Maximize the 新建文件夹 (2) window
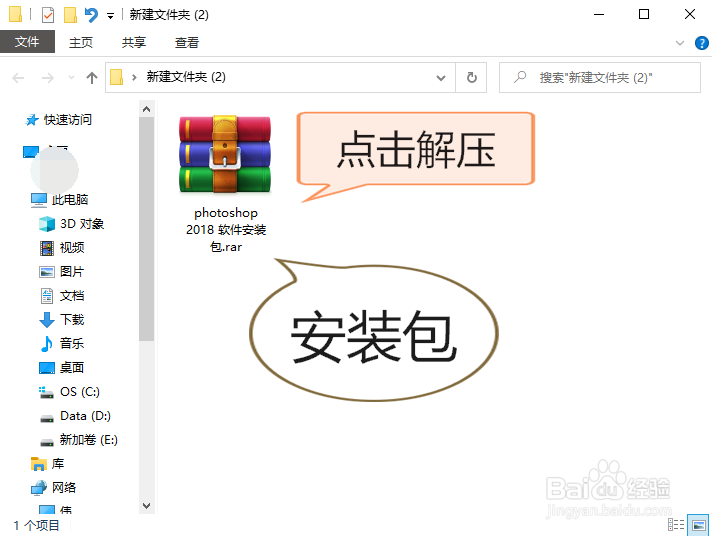Screen dimensions: 712x536 coord(644,15)
